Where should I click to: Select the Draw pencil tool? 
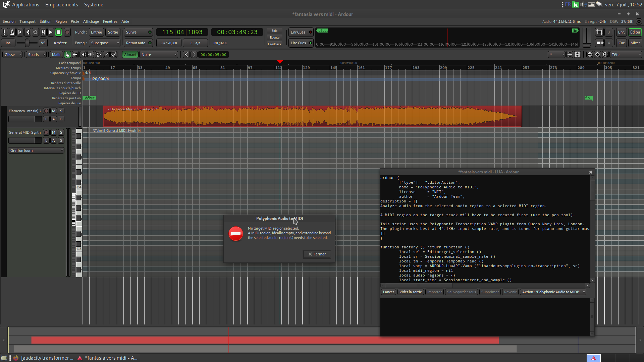[x=106, y=55]
